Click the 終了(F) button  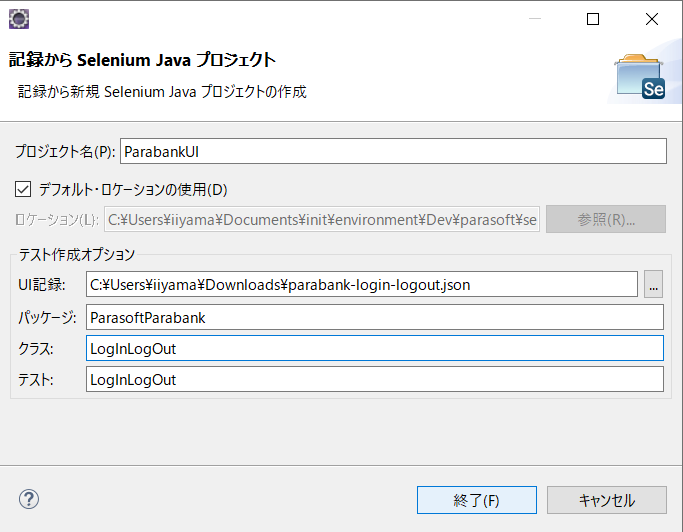coord(477,500)
